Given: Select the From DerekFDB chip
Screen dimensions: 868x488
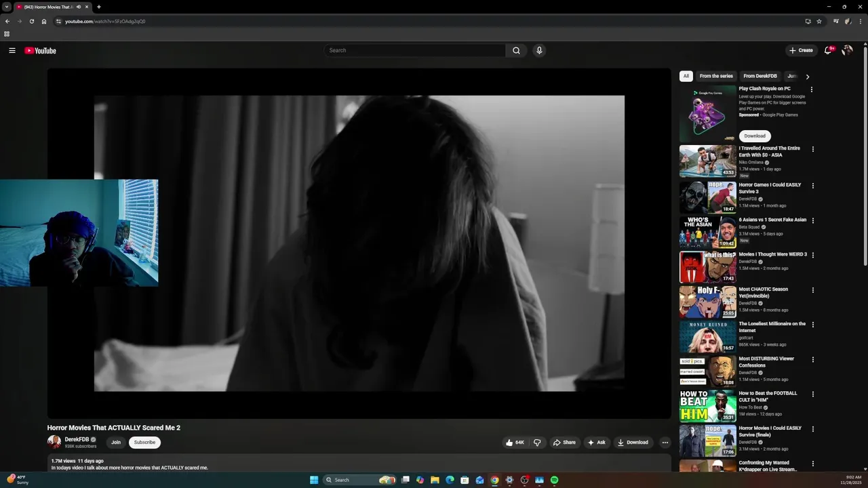Looking at the screenshot, I should (760, 76).
